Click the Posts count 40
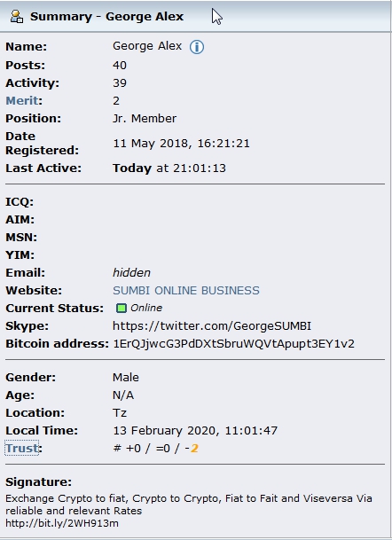 pyautogui.click(x=120, y=65)
